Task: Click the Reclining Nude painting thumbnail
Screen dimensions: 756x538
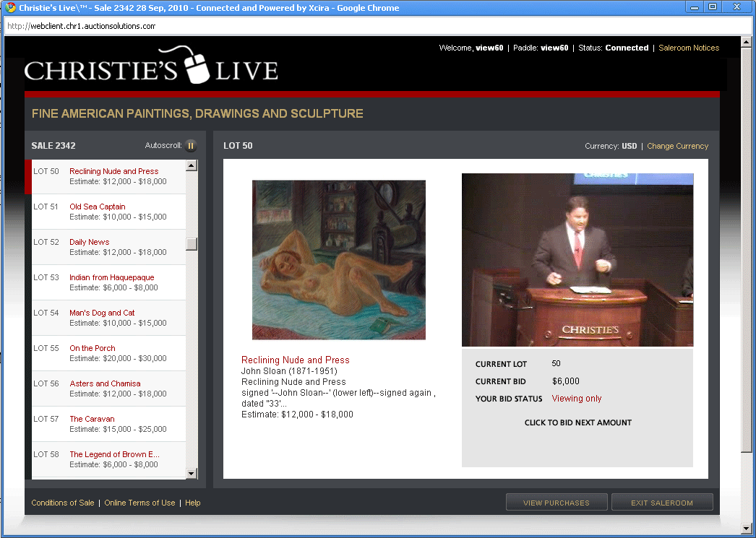Action: pyautogui.click(x=338, y=260)
